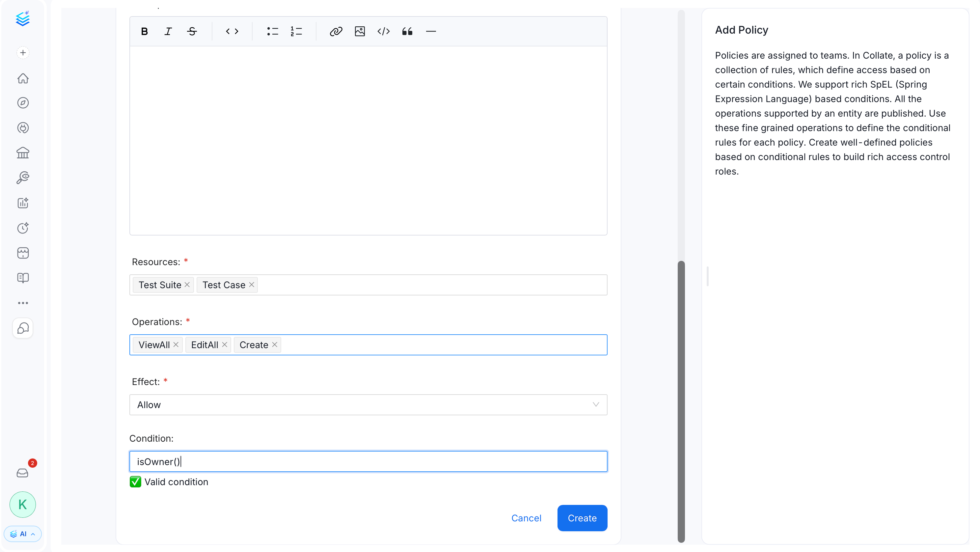Remove Test Case resource tag
The image size is (980, 552).
click(x=252, y=285)
